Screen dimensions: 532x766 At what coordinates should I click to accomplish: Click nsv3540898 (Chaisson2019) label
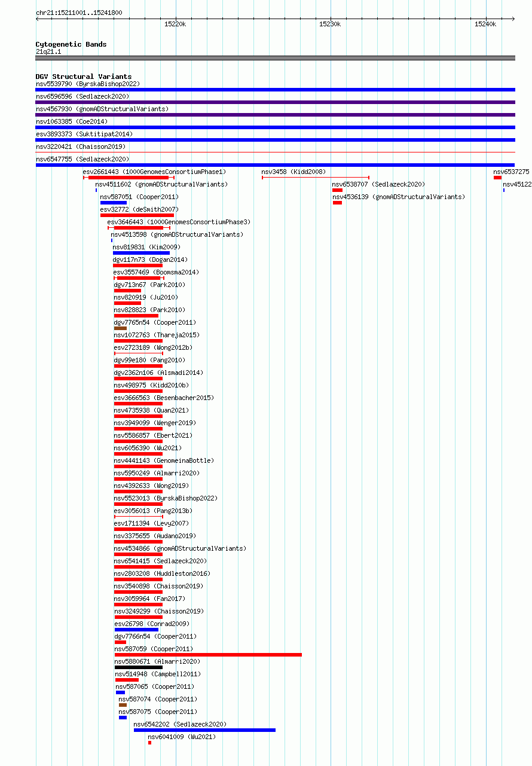pos(159,586)
